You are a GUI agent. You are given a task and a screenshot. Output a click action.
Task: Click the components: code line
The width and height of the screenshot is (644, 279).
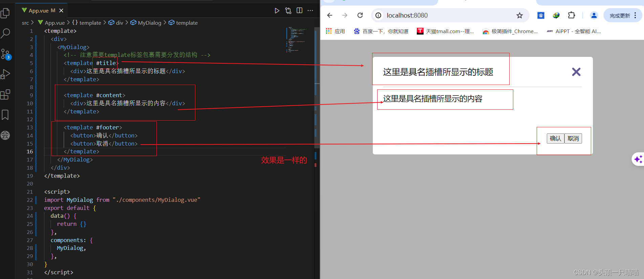coord(72,240)
